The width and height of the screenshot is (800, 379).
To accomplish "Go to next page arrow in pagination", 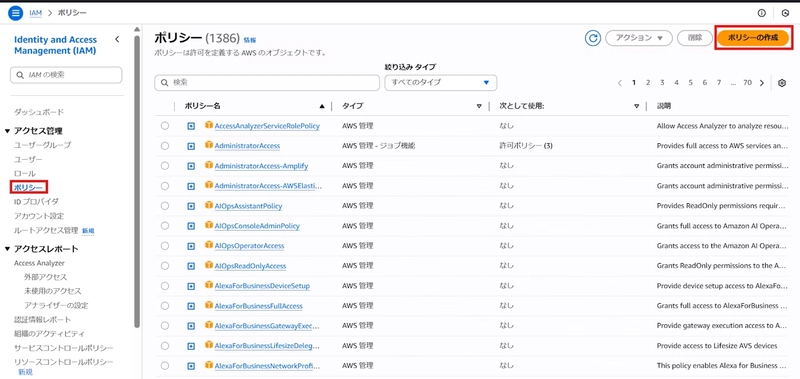I will click(x=762, y=83).
